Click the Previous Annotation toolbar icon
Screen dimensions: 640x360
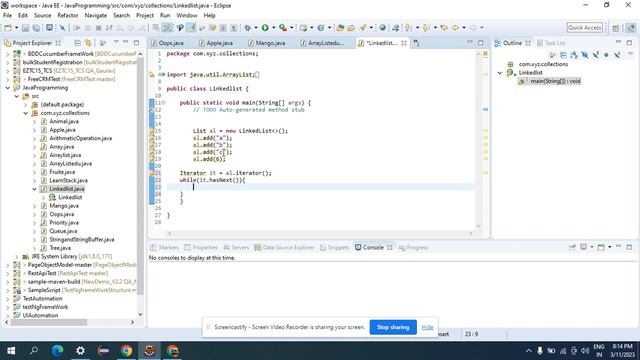(x=426, y=28)
